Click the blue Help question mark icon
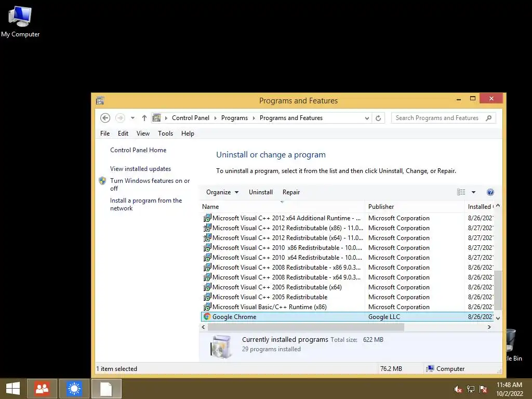 click(x=490, y=192)
